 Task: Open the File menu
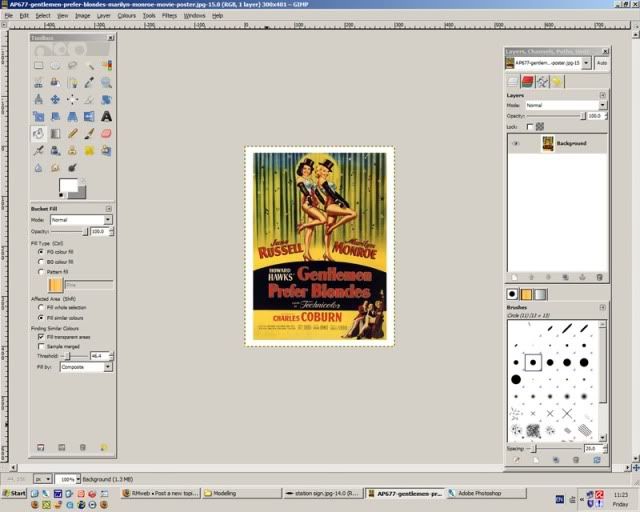pyautogui.click(x=9, y=16)
